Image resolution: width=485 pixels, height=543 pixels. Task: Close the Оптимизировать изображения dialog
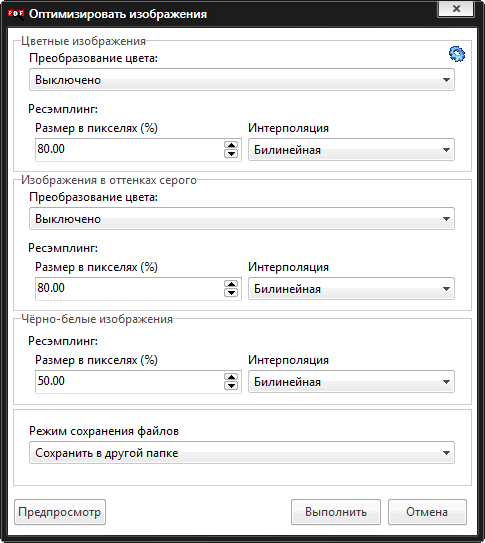[x=456, y=9]
